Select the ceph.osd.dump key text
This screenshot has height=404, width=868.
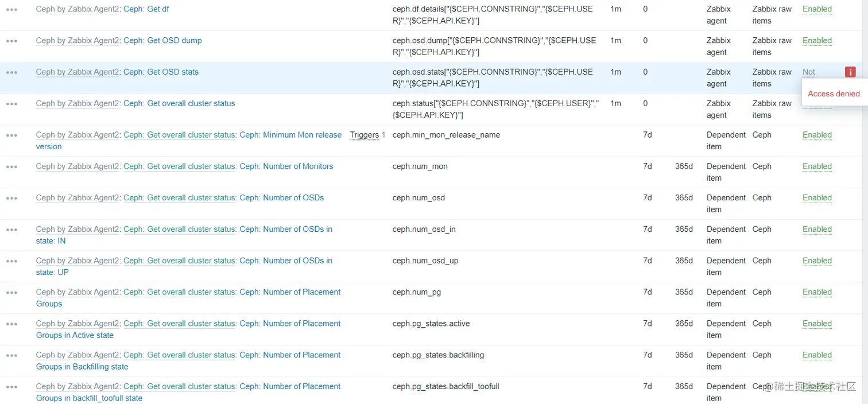pos(494,46)
